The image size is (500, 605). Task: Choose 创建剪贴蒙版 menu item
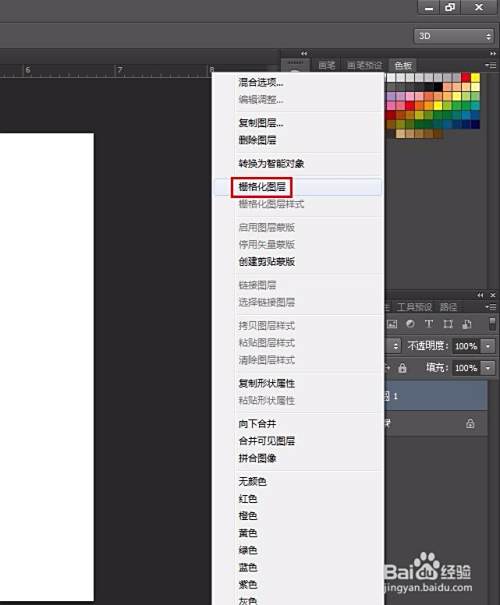298,262
